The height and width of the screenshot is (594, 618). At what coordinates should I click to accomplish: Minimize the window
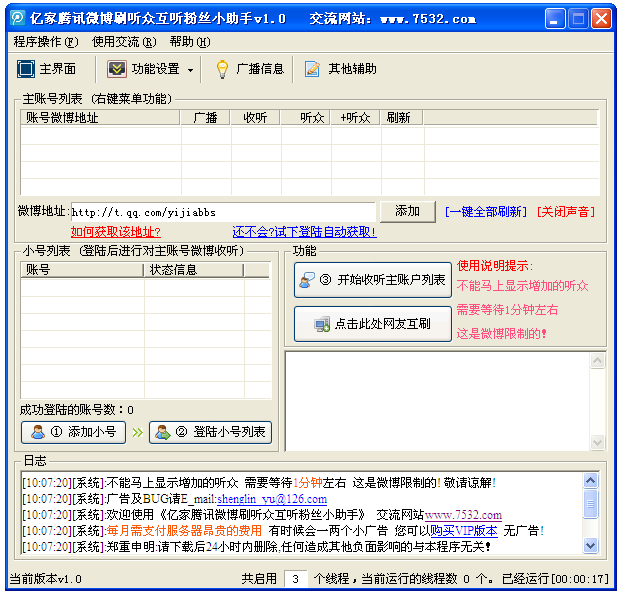(x=555, y=19)
